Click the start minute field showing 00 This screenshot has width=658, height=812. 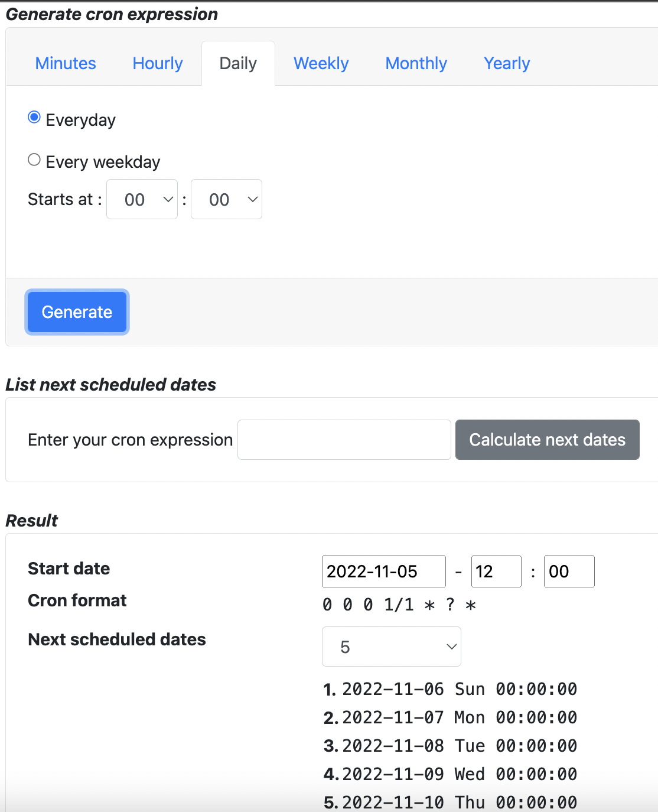coord(569,571)
